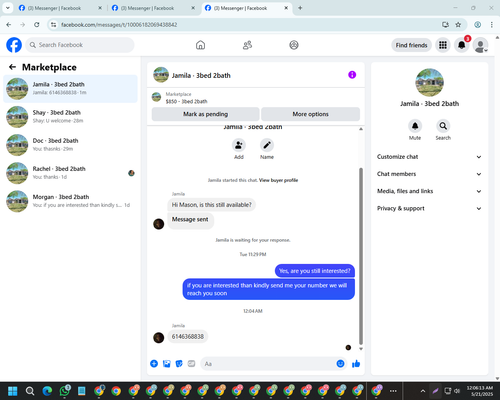Screen dimensions: 500x400
Task: Open the Groups icon in top navigation
Action: click(x=294, y=45)
